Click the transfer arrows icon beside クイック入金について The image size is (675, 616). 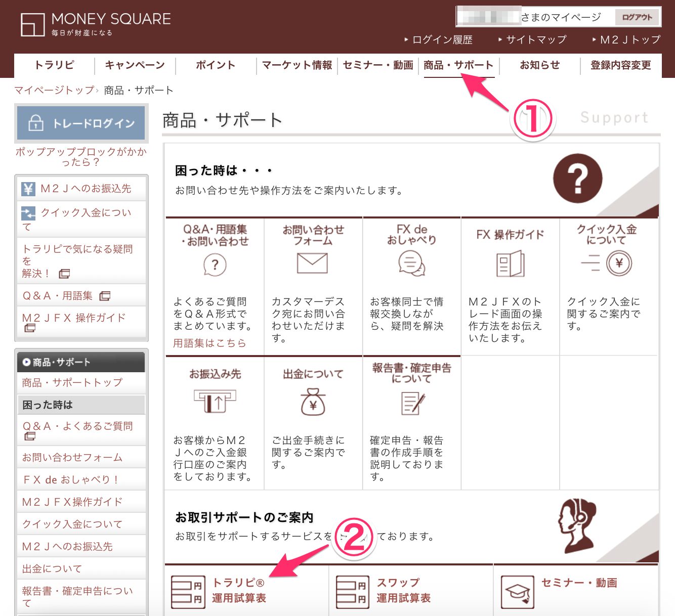28,213
